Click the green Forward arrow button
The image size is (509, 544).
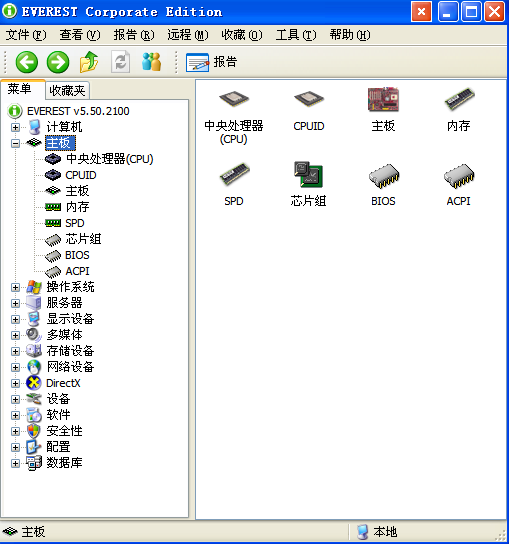click(x=58, y=62)
